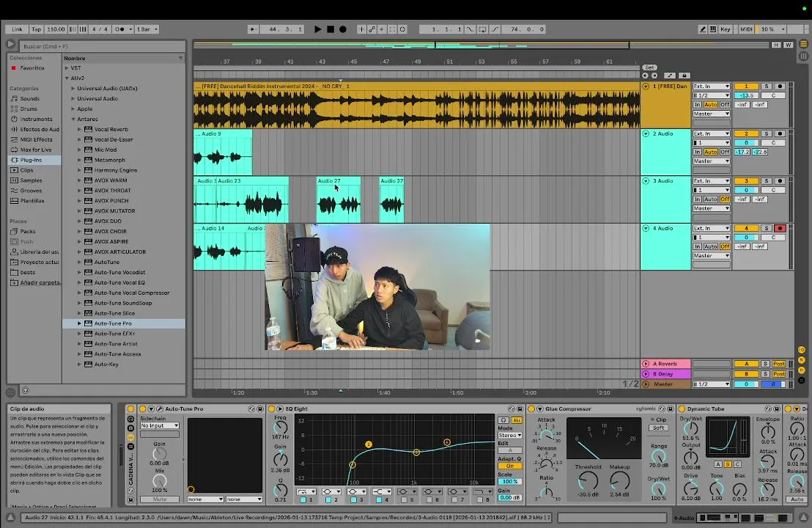Toggle Glue Compressor Soft clip switch
812x528 pixels.
click(658, 428)
